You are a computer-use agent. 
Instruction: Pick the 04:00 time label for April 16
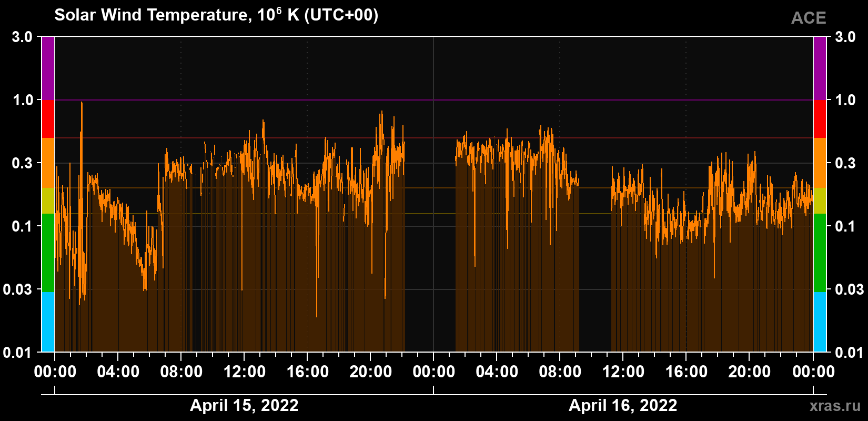[x=497, y=372]
